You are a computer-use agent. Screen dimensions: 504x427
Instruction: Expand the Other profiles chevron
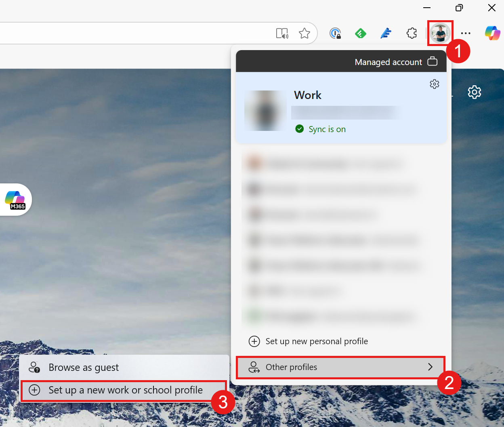[430, 367]
